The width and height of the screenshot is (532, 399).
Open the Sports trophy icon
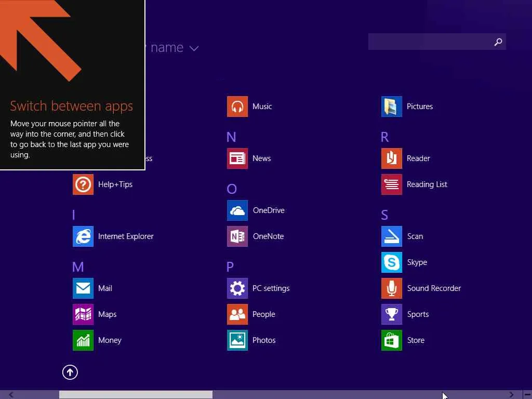[x=392, y=314]
